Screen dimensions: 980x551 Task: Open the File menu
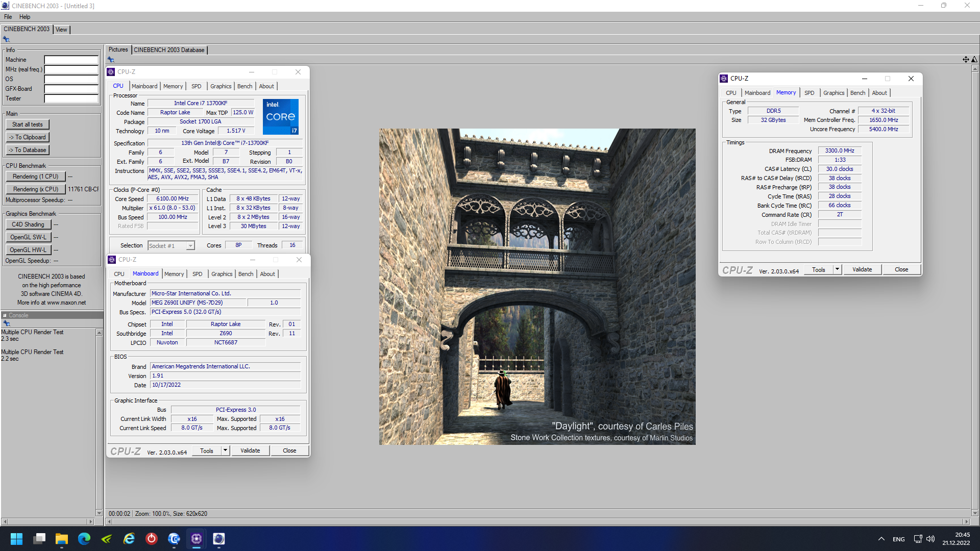point(8,17)
